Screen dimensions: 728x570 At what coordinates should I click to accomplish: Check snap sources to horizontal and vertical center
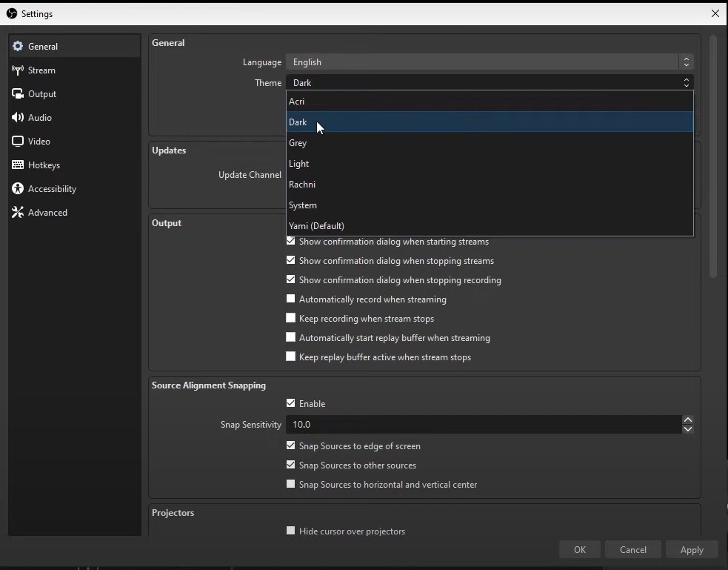click(290, 483)
